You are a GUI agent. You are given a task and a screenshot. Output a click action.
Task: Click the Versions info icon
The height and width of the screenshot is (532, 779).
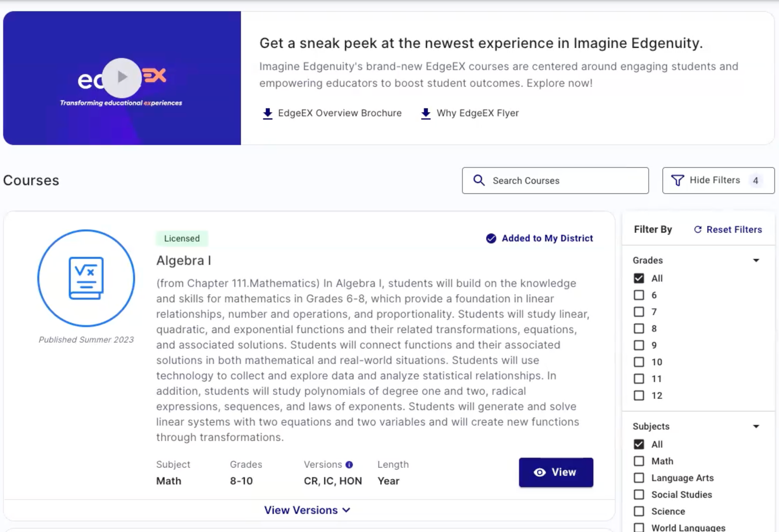tap(349, 465)
